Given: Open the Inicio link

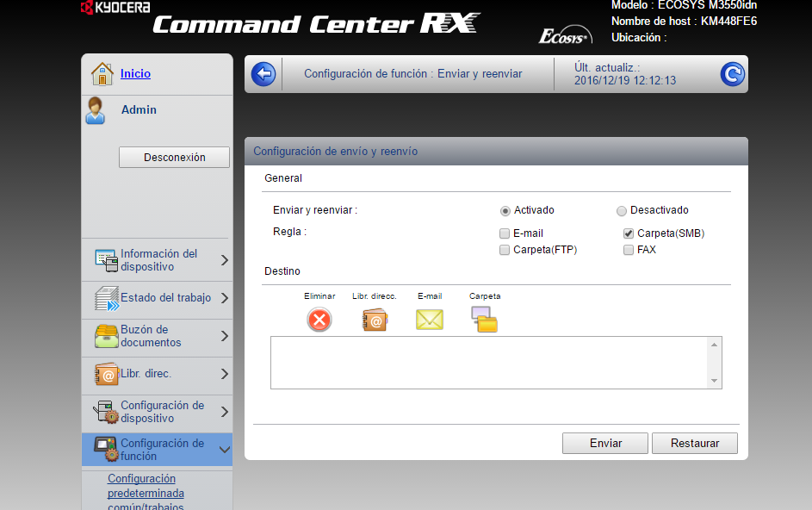Looking at the screenshot, I should (x=136, y=73).
